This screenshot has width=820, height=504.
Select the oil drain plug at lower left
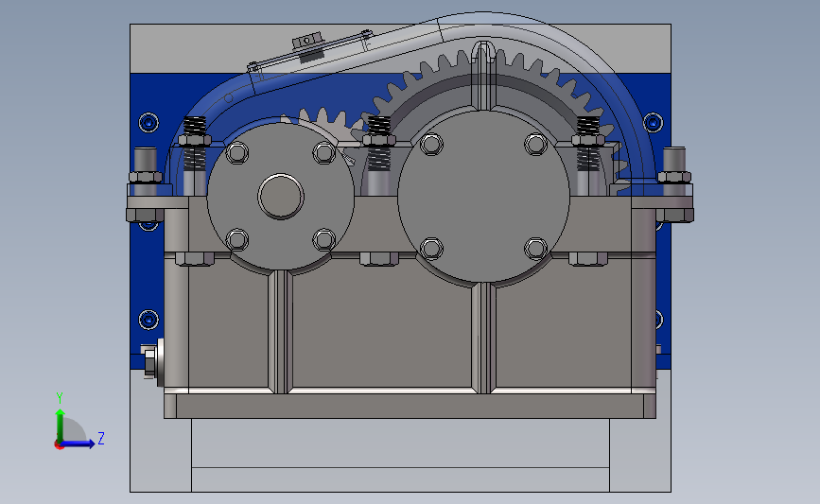(x=152, y=361)
